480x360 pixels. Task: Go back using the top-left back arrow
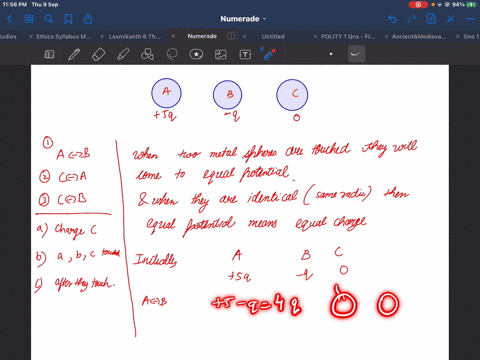9,19
